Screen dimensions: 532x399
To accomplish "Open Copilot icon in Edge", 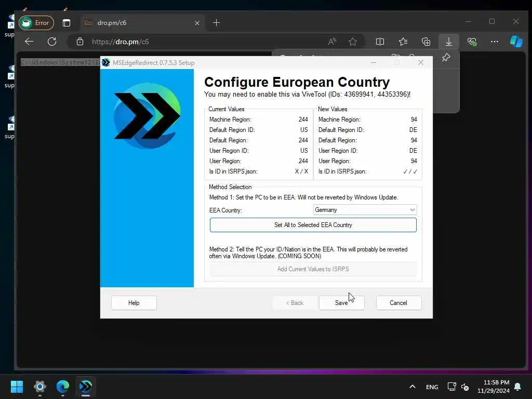I will coord(516,42).
